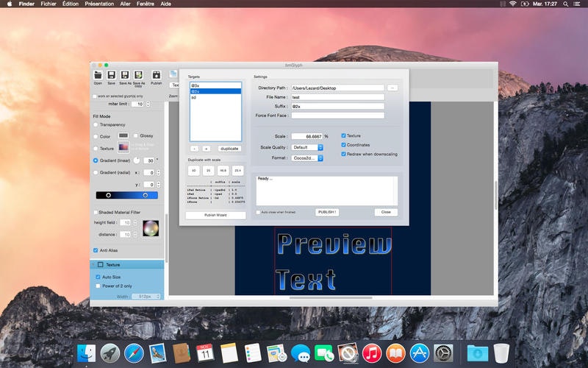Viewport: 588px width, 368px height.
Task: Click the Publish toolbar icon
Action: click(x=156, y=75)
